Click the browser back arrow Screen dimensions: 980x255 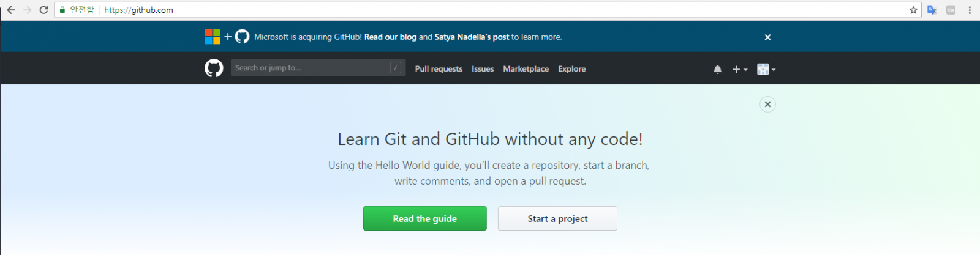pyautogui.click(x=11, y=10)
